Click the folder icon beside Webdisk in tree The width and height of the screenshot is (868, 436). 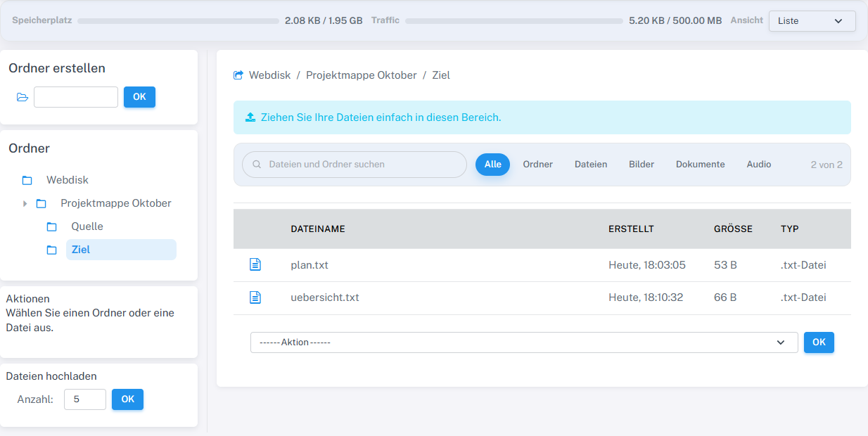tap(27, 180)
